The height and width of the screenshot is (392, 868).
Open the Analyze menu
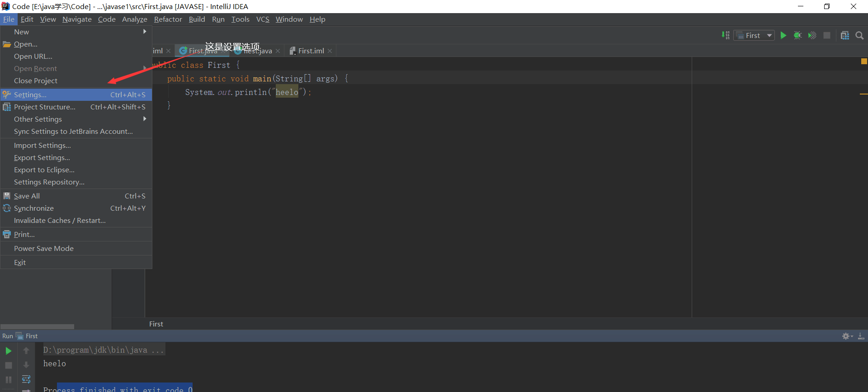coord(135,19)
